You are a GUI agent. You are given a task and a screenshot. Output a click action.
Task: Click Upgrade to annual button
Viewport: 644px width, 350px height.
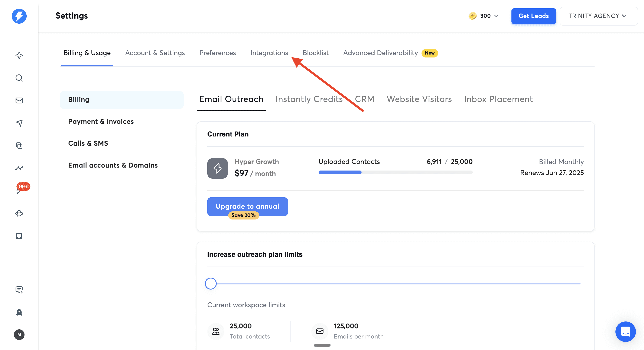[247, 206]
